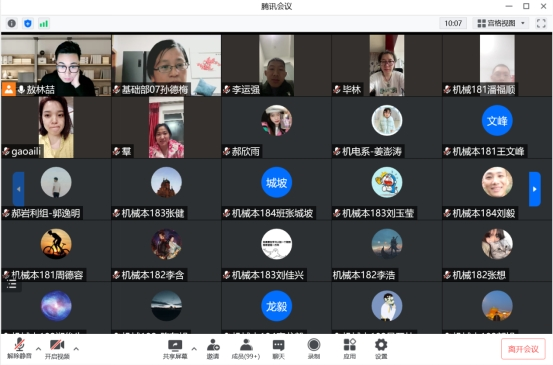Expand audio options arrow beside 解除静音
This screenshot has height=365, width=553.
[38, 349]
